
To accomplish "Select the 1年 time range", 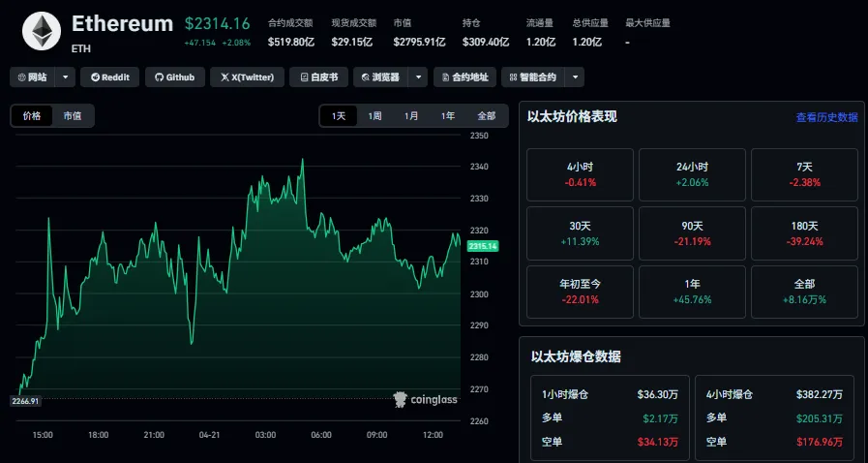I will tap(448, 116).
